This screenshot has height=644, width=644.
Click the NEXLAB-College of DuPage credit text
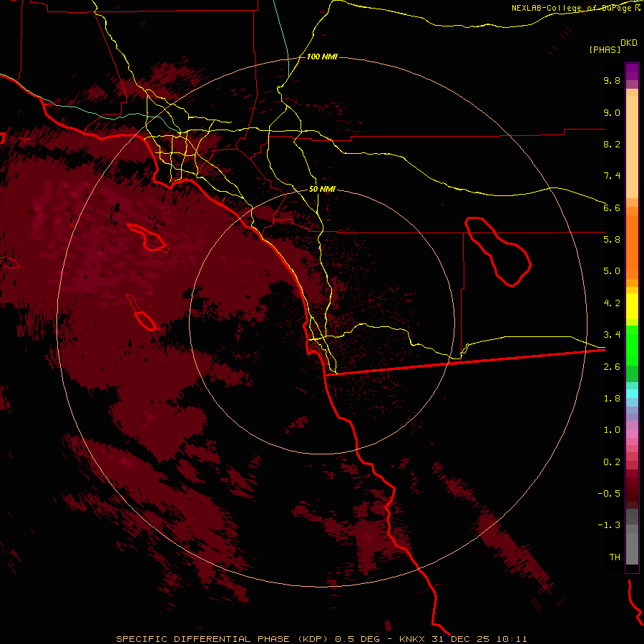point(576,8)
